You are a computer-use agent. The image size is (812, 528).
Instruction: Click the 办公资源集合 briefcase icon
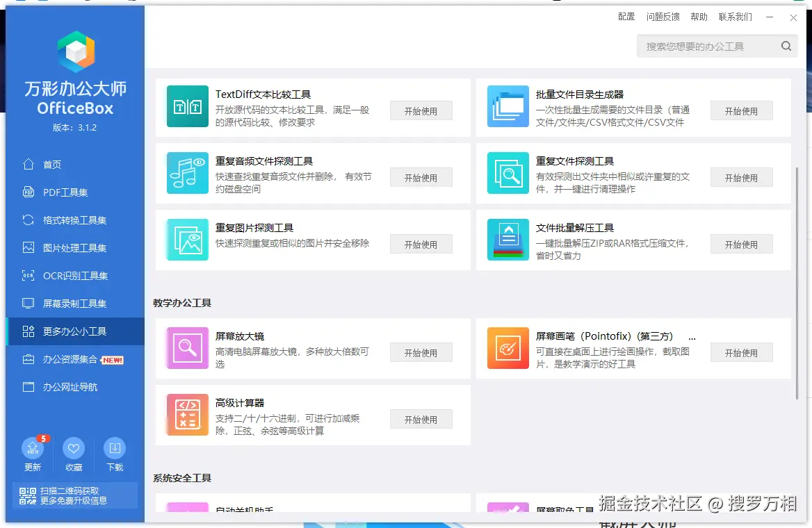click(x=29, y=359)
